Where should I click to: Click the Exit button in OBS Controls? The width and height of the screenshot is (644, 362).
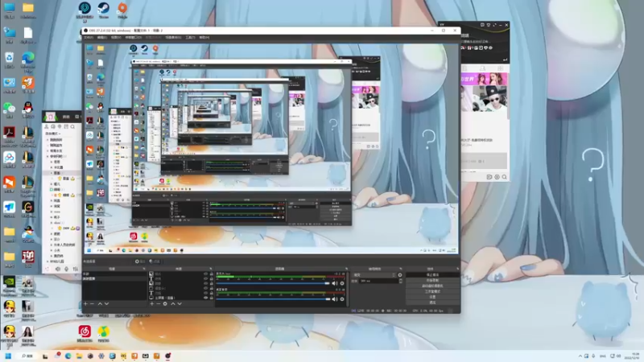point(432,302)
